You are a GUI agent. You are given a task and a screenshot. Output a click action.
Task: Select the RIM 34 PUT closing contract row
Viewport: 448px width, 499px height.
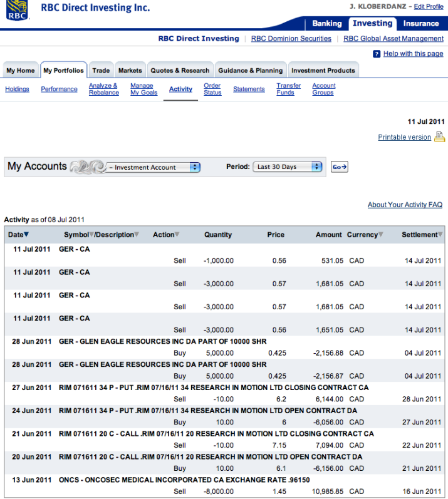point(224,393)
